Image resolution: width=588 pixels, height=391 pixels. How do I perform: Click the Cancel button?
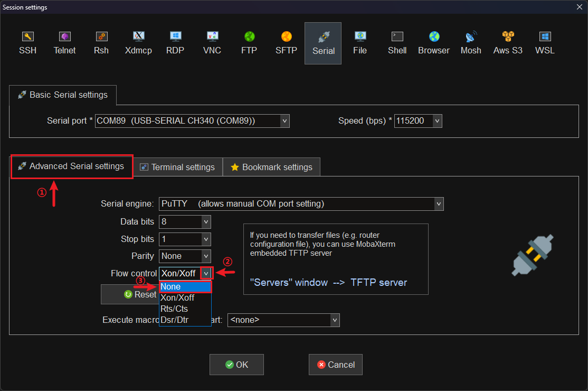click(x=335, y=365)
